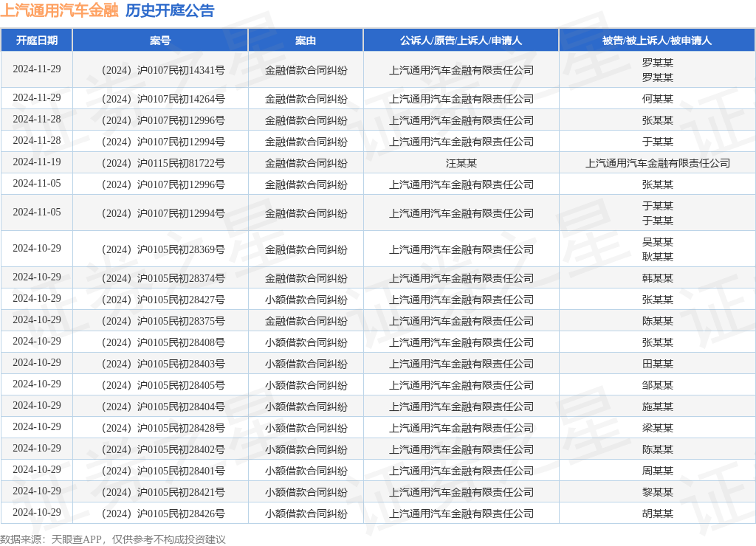The image size is (756, 546).
Task: Click the 公诉人/原告/上诉人/申请人 column header
Action: [461, 41]
